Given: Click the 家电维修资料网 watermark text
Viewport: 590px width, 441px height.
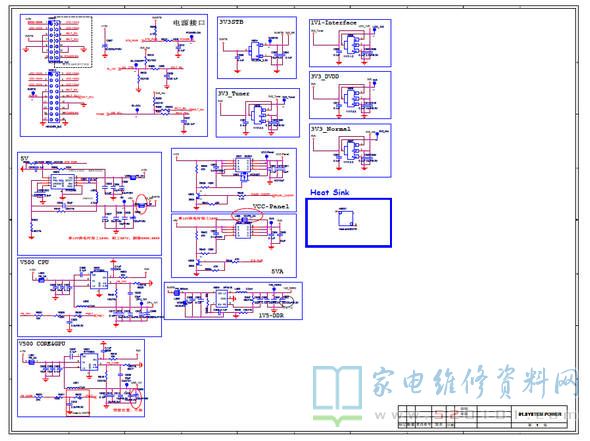Looking at the screenshot, I should (x=475, y=382).
